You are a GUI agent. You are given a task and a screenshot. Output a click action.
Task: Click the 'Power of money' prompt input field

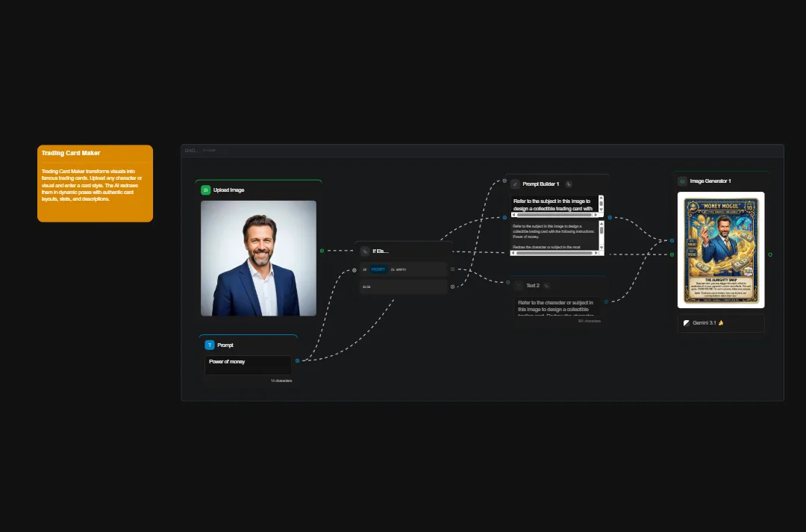[x=248, y=365]
